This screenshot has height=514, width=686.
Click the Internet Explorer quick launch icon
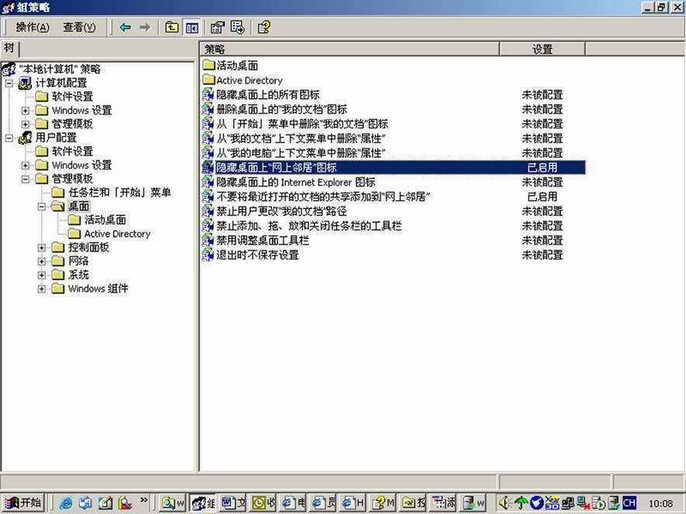(67, 502)
